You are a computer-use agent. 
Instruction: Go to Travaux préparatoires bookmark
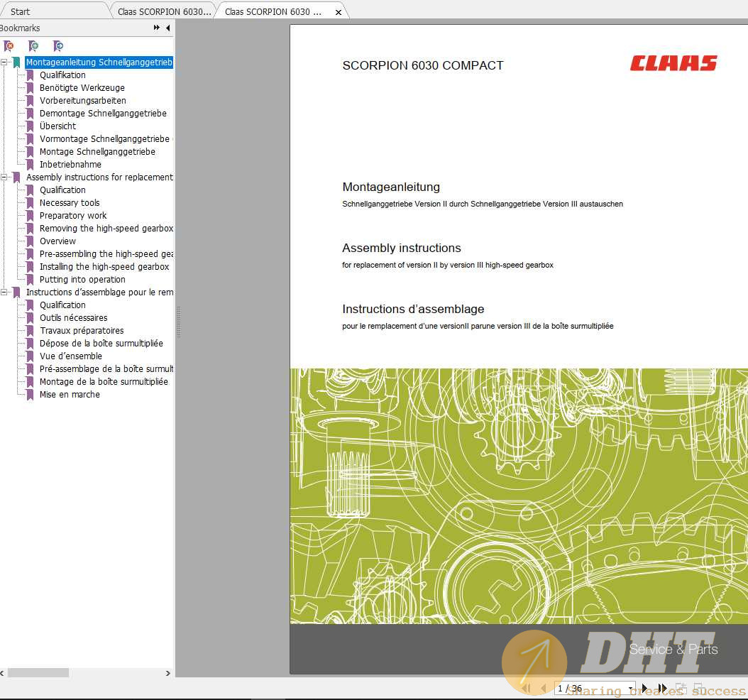click(x=82, y=331)
